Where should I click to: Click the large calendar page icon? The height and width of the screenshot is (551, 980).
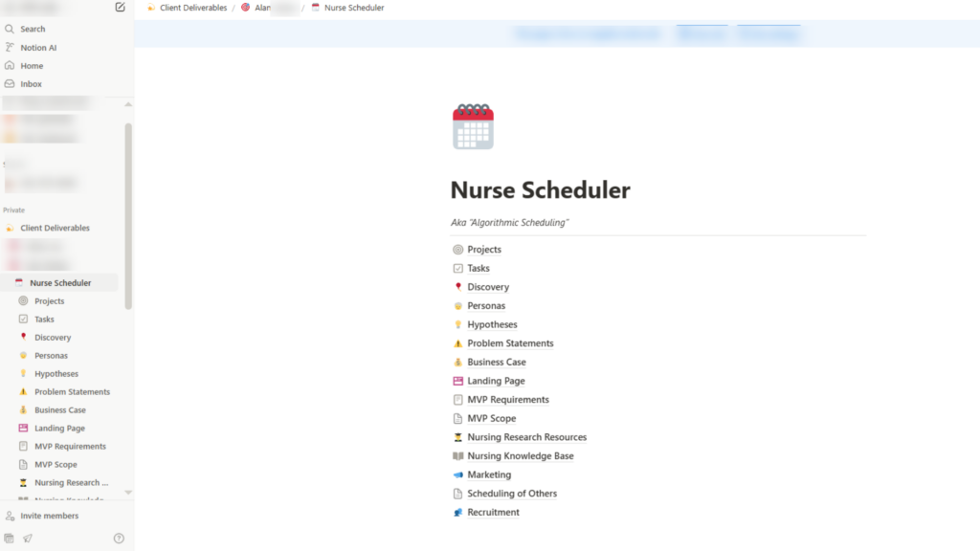473,127
